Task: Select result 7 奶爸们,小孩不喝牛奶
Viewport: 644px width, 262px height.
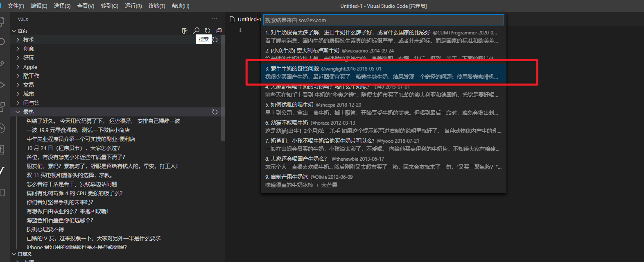Action: [384, 145]
